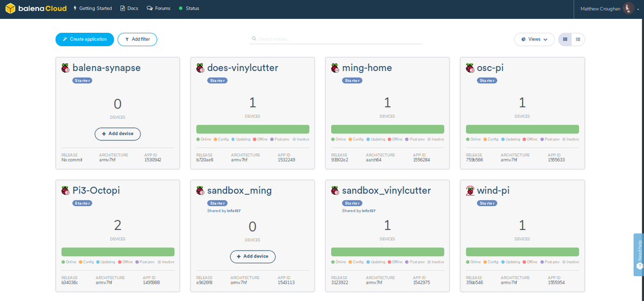
Task: Open Getting Started in top navigation
Action: [92, 9]
